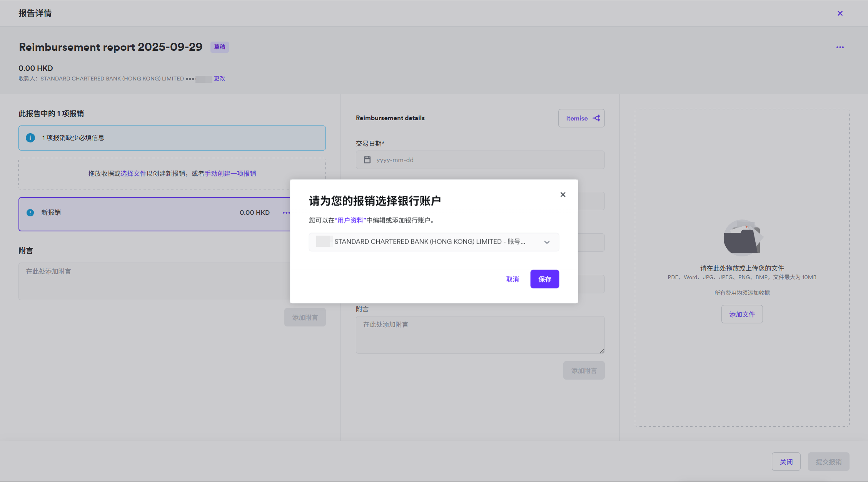
Task: Click warning icon on 新报销 item
Action: pos(30,213)
